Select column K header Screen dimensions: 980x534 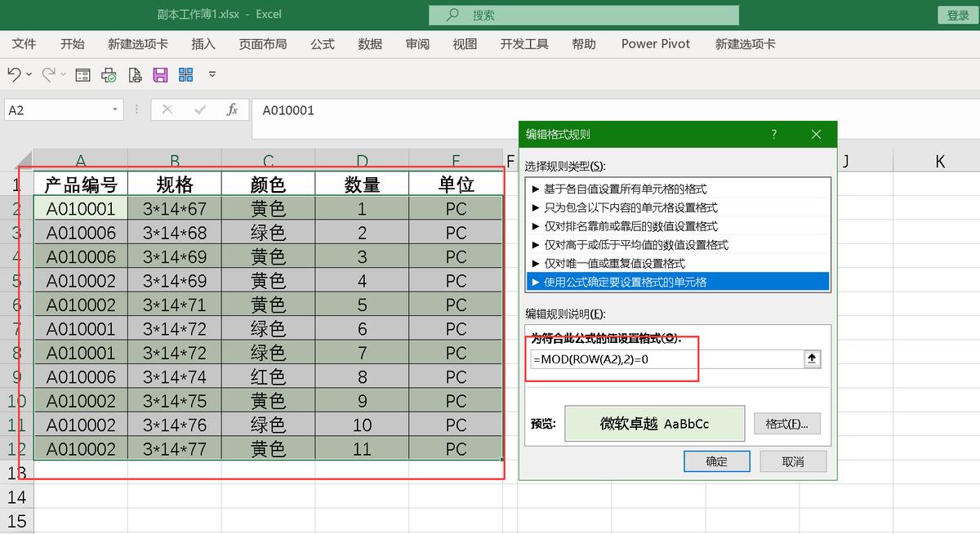[941, 161]
